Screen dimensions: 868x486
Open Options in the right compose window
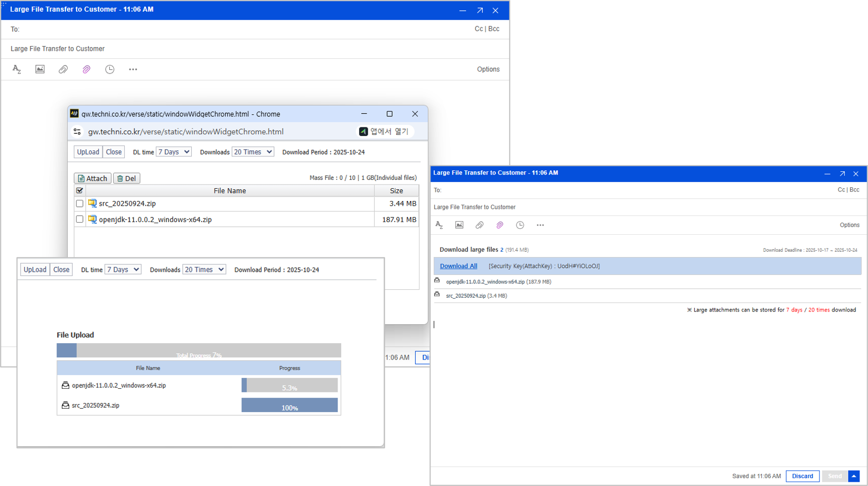(x=850, y=225)
